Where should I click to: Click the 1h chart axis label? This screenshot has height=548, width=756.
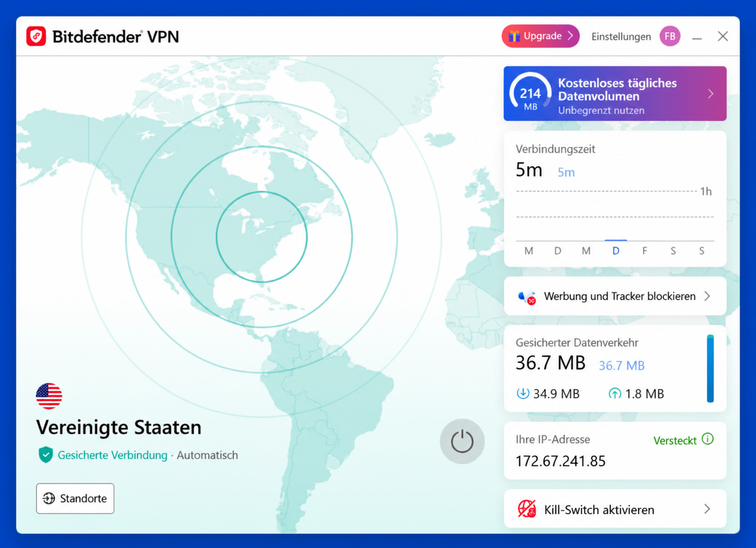coord(706,191)
